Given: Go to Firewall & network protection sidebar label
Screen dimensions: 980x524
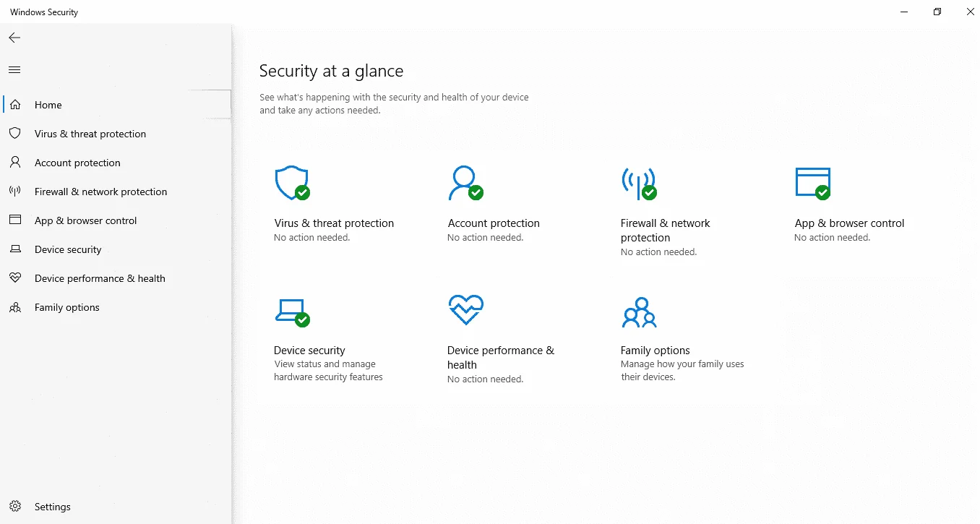Looking at the screenshot, I should pyautogui.click(x=100, y=192).
